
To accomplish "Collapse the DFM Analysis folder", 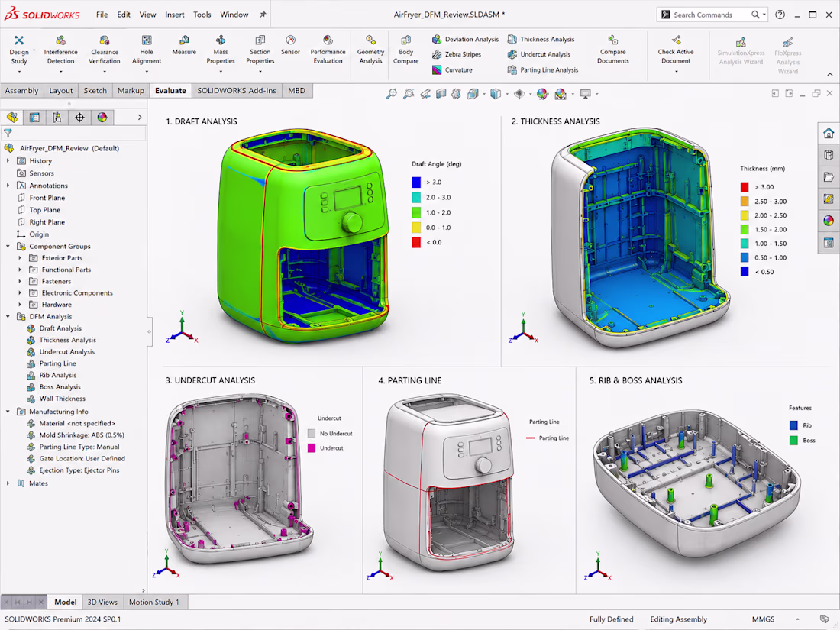I will 8,317.
